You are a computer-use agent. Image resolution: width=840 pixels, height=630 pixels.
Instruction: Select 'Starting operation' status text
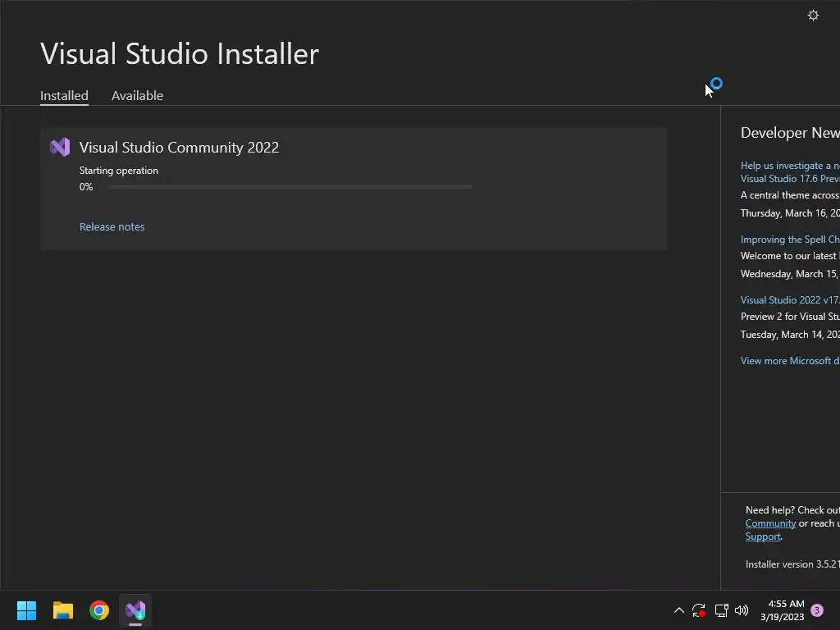(x=119, y=171)
